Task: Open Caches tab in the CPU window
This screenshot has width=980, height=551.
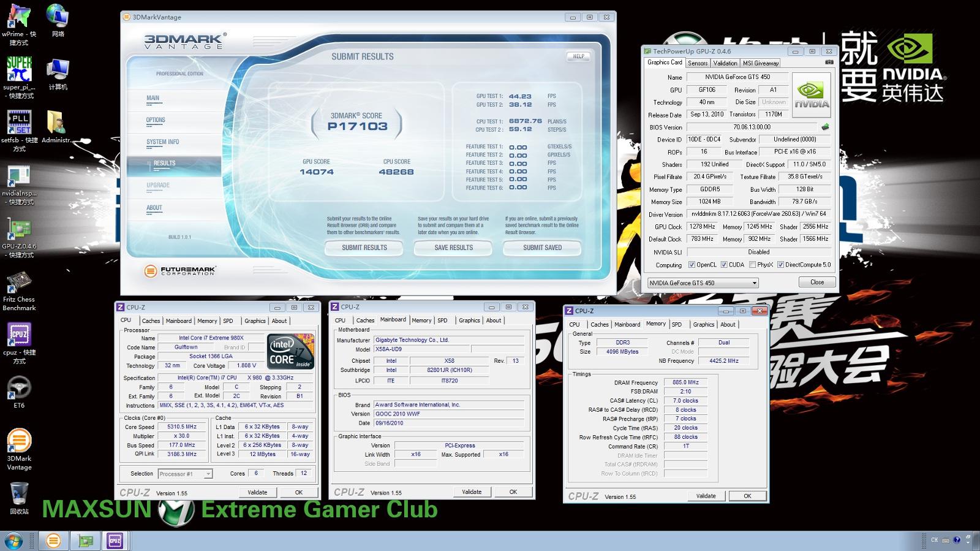Action: tap(151, 321)
